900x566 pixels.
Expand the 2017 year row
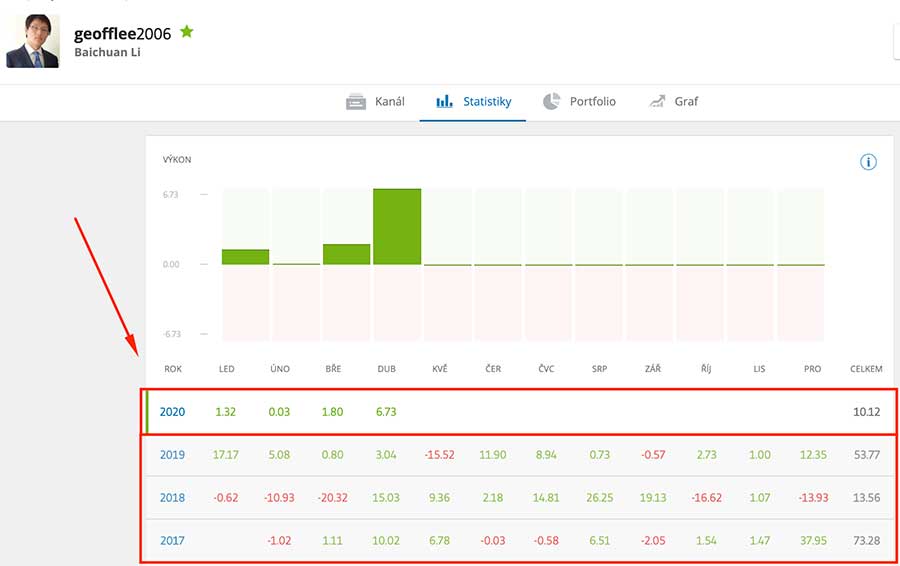coord(172,541)
